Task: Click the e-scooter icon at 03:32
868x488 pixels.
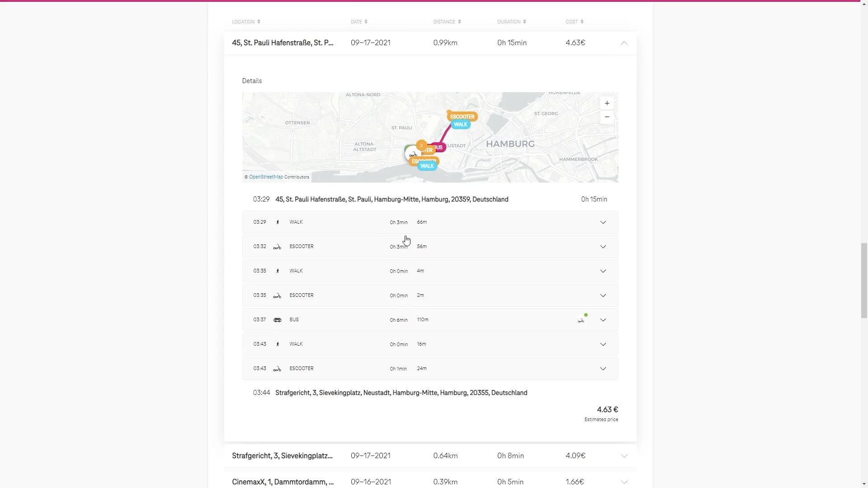Action: pyautogui.click(x=277, y=247)
